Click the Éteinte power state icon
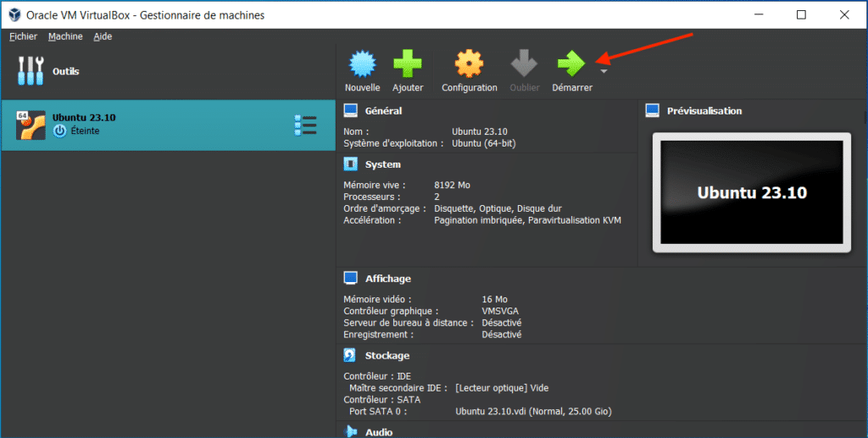The height and width of the screenshot is (438, 868). tap(60, 131)
